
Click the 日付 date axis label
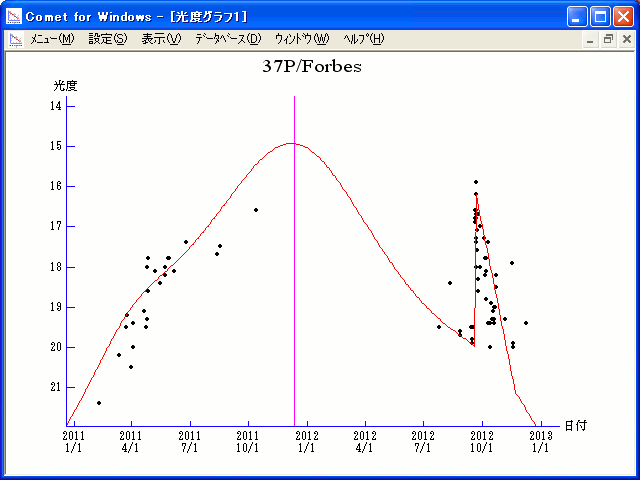pos(575,425)
